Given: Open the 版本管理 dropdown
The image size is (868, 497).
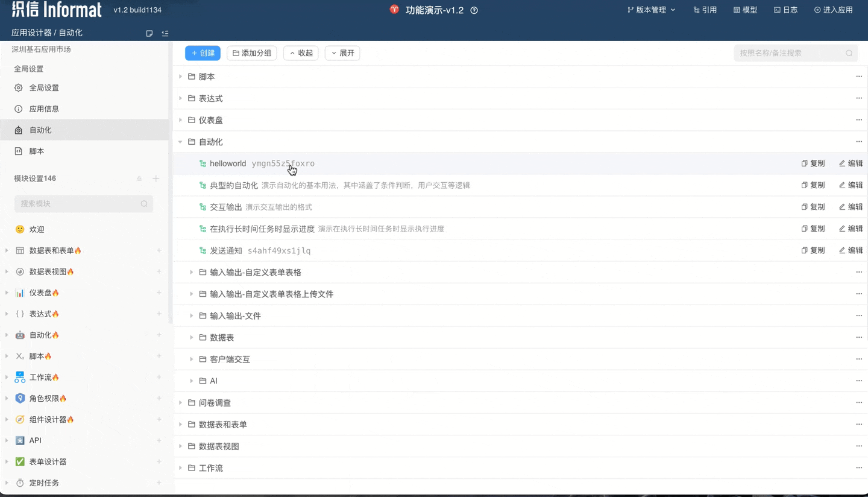Looking at the screenshot, I should pos(651,10).
